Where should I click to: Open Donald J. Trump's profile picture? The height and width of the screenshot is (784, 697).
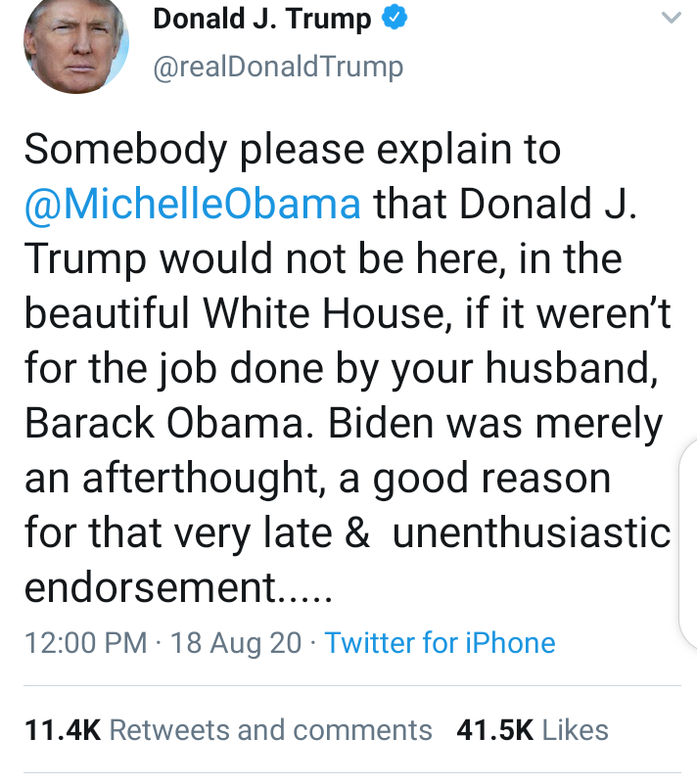click(x=73, y=43)
